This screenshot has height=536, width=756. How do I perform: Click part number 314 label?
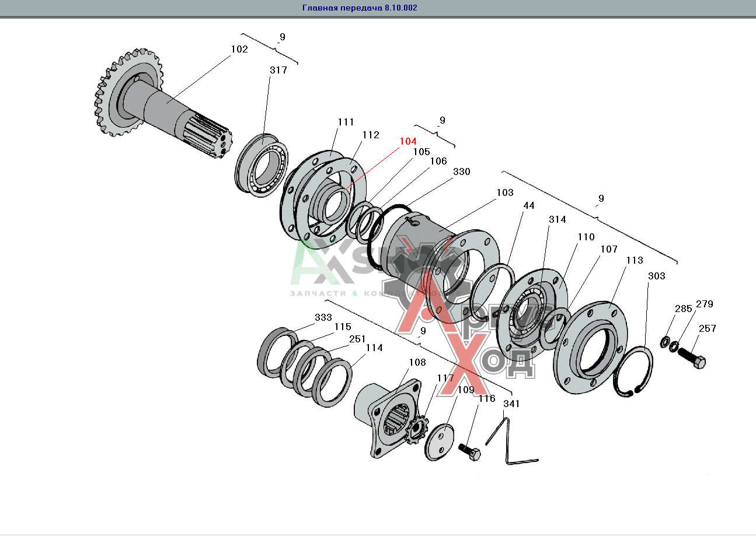(x=558, y=219)
